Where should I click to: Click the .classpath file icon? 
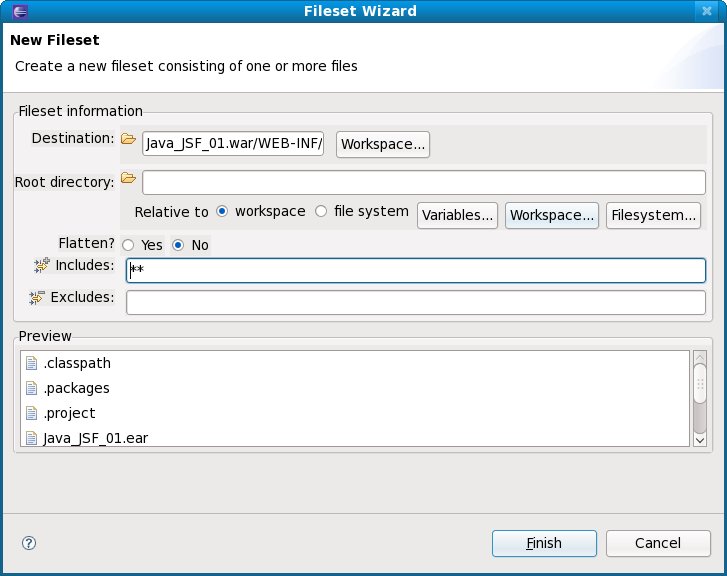(x=31, y=363)
